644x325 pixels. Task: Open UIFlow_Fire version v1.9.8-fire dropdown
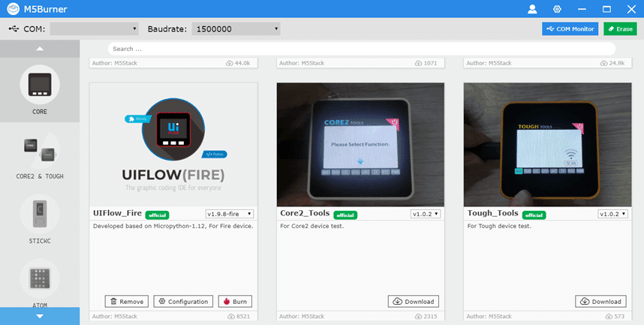coord(230,214)
